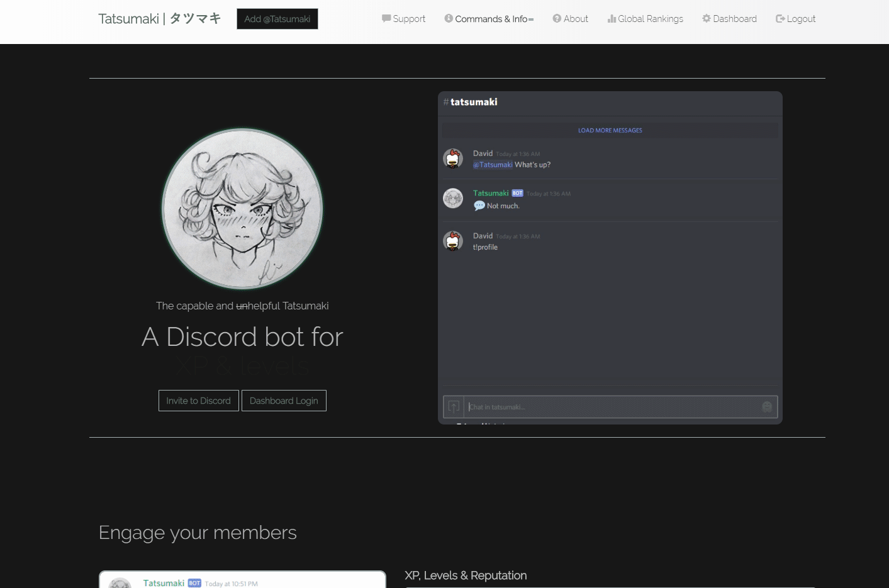Click the "What's up?" message text
The image size is (889, 588).
[532, 165]
